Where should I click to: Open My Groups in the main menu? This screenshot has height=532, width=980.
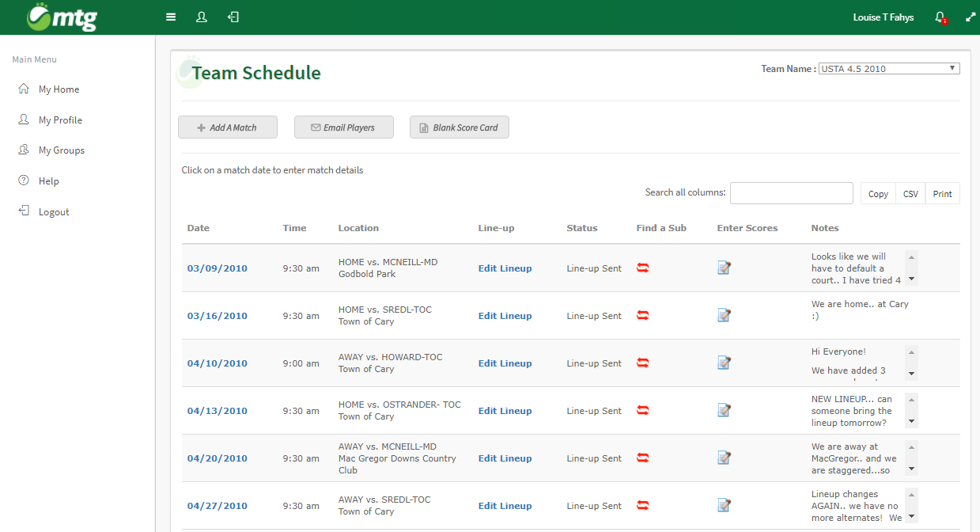coord(61,150)
